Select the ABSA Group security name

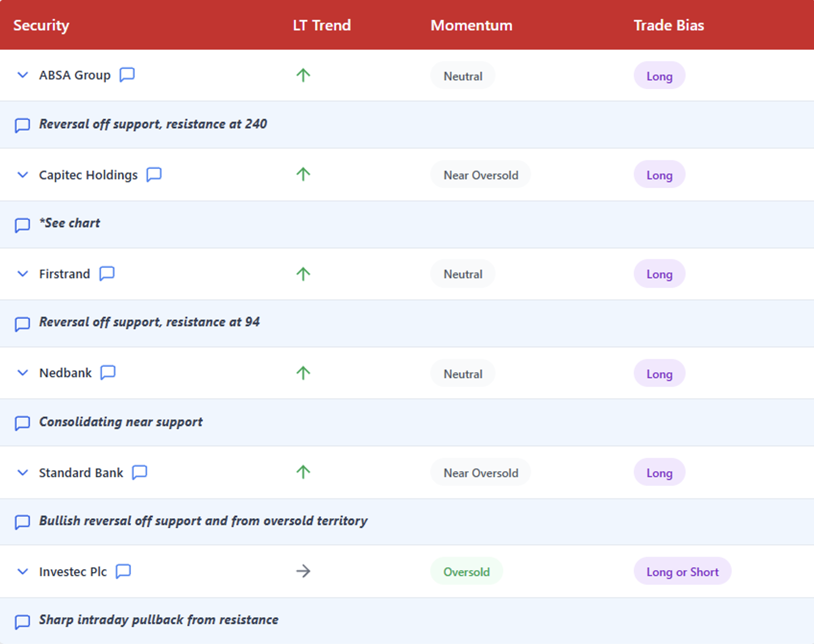[75, 75]
